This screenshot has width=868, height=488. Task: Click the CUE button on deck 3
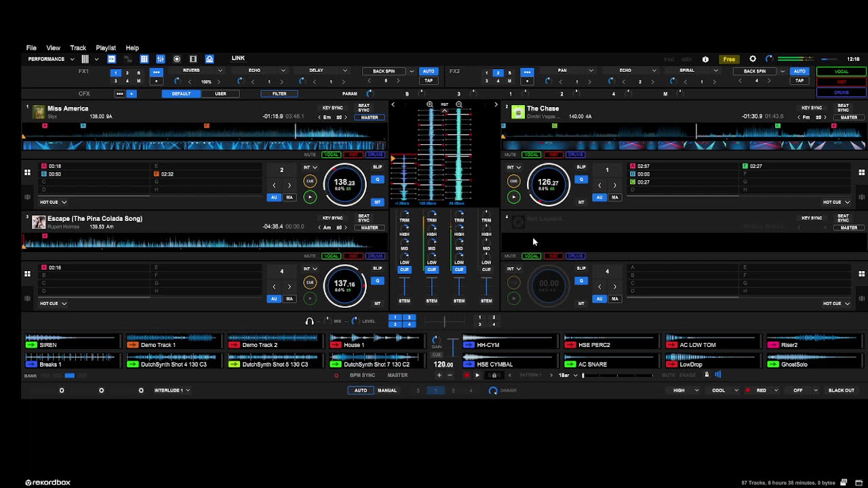click(x=310, y=283)
